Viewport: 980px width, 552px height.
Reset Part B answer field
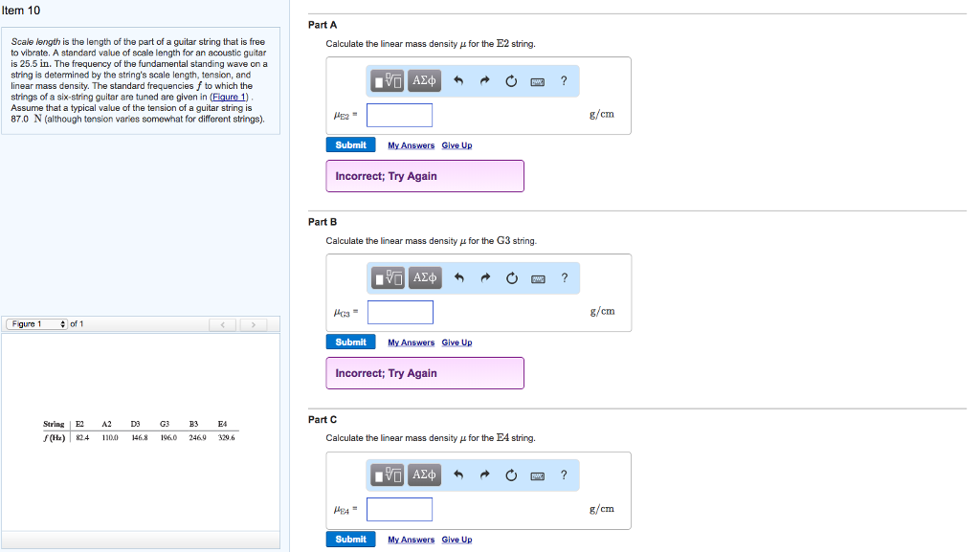pos(511,278)
